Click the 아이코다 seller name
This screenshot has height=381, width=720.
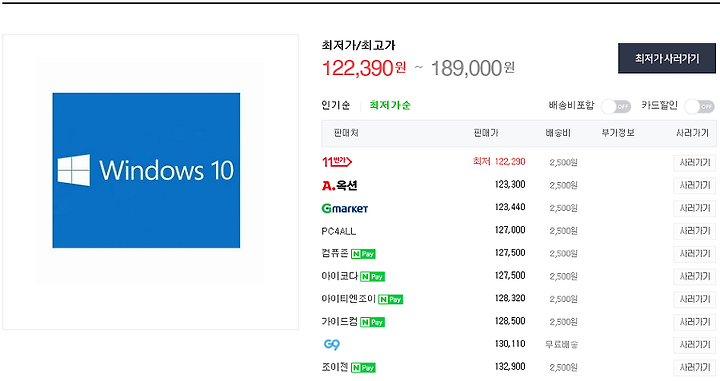(x=339, y=276)
